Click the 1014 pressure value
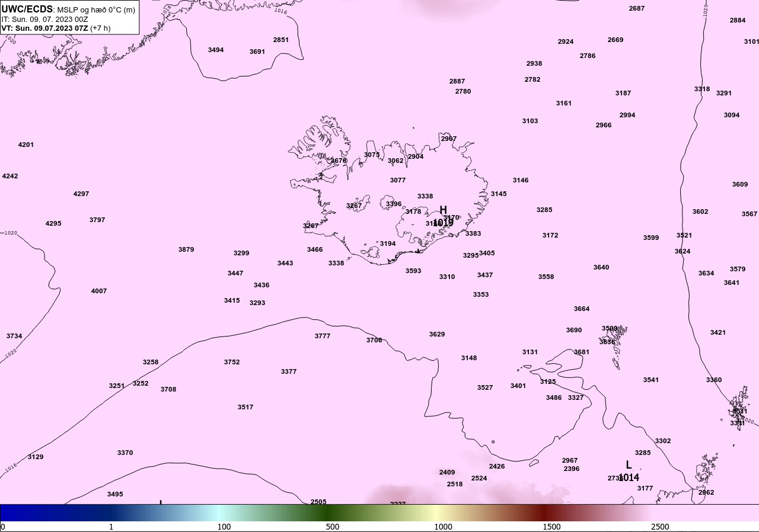The height and width of the screenshot is (532, 759). (629, 477)
